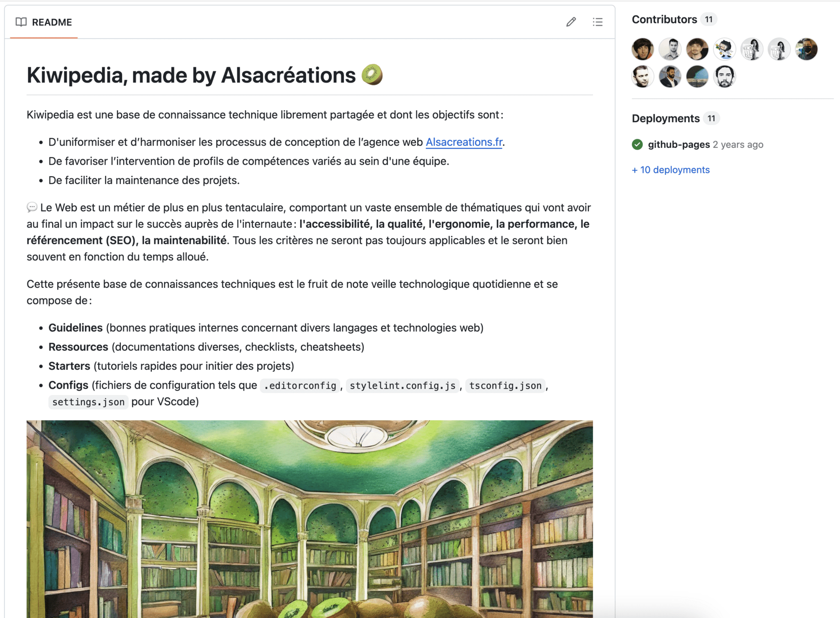This screenshot has width=840, height=618.
Task: Open first contributor avatar with curly hair
Action: (643, 49)
